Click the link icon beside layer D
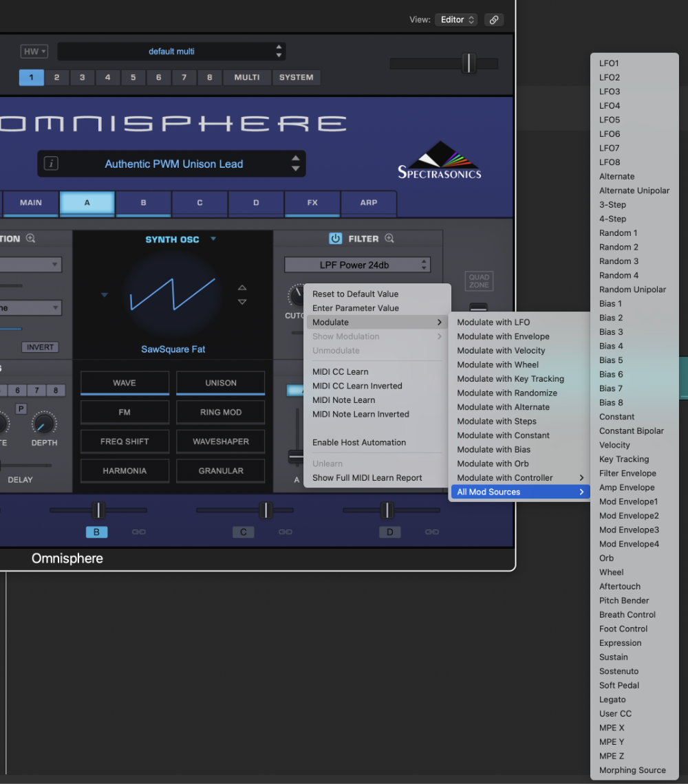The width and height of the screenshot is (688, 784). click(x=432, y=532)
